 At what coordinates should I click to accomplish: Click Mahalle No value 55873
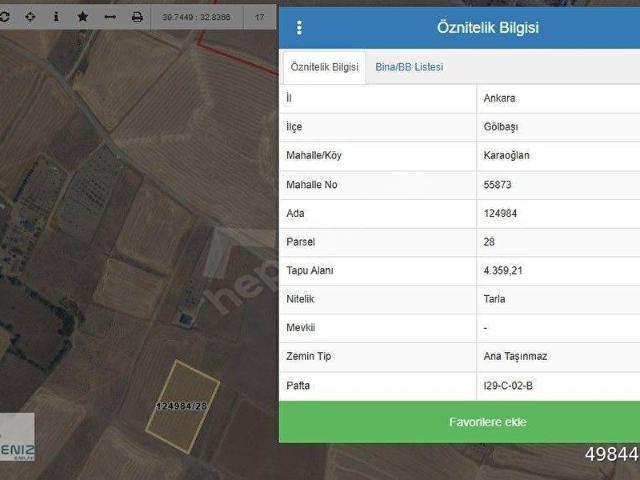497,184
